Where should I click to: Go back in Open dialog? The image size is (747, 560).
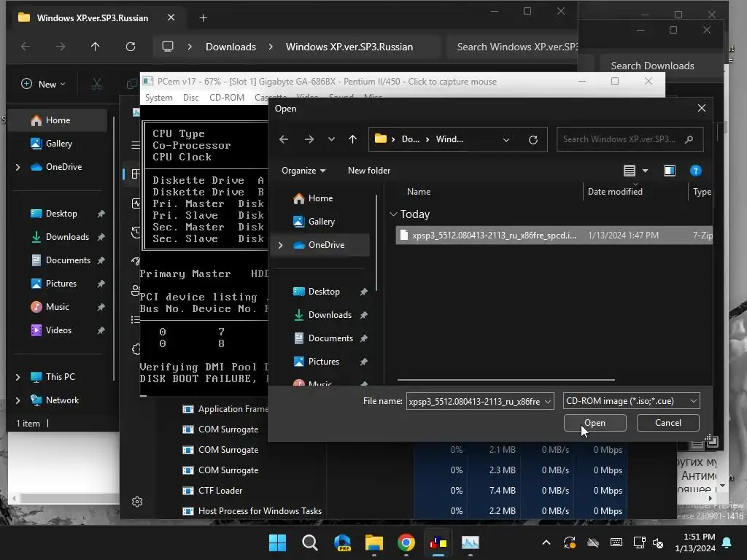coord(284,139)
